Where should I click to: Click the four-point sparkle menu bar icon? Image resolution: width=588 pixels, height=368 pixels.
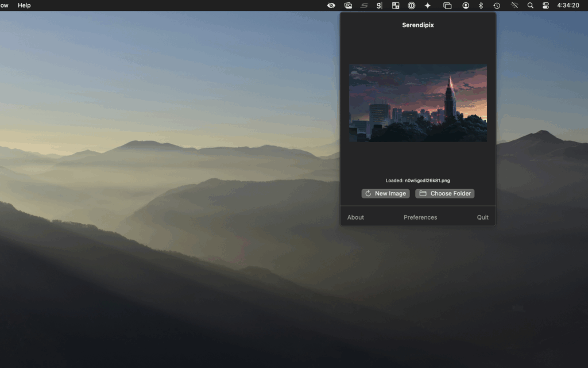tap(427, 5)
